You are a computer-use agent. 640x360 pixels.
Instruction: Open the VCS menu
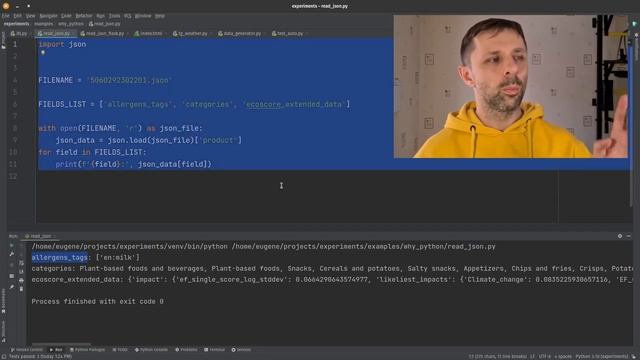(x=128, y=16)
